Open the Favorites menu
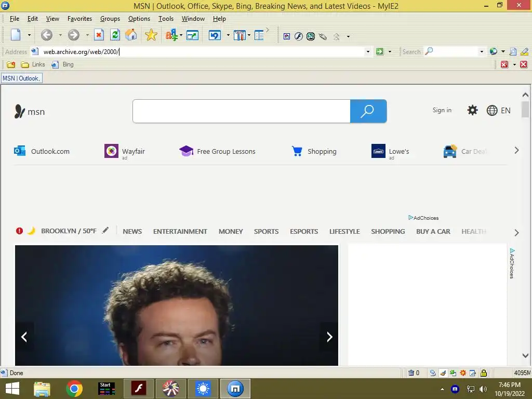 (x=79, y=19)
